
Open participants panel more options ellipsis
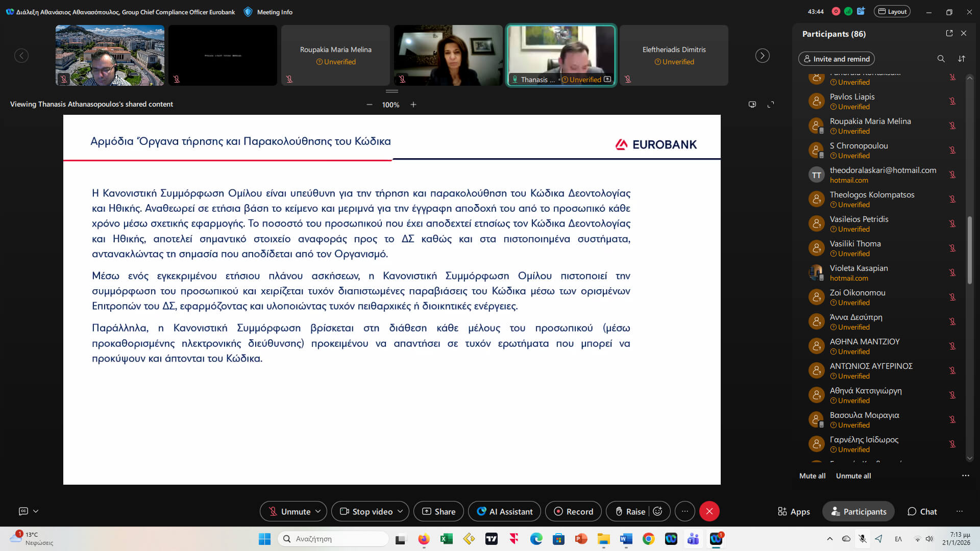(x=965, y=475)
